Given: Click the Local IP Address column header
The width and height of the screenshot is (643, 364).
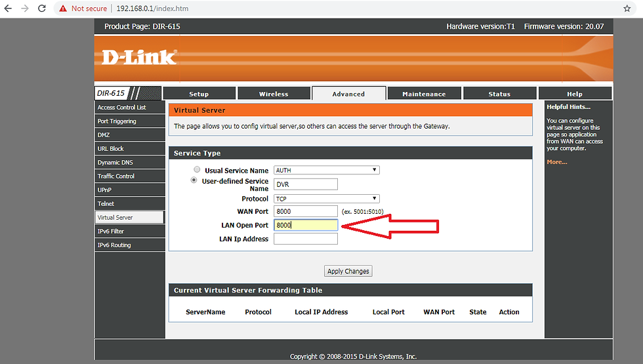Looking at the screenshot, I should pyautogui.click(x=321, y=312).
